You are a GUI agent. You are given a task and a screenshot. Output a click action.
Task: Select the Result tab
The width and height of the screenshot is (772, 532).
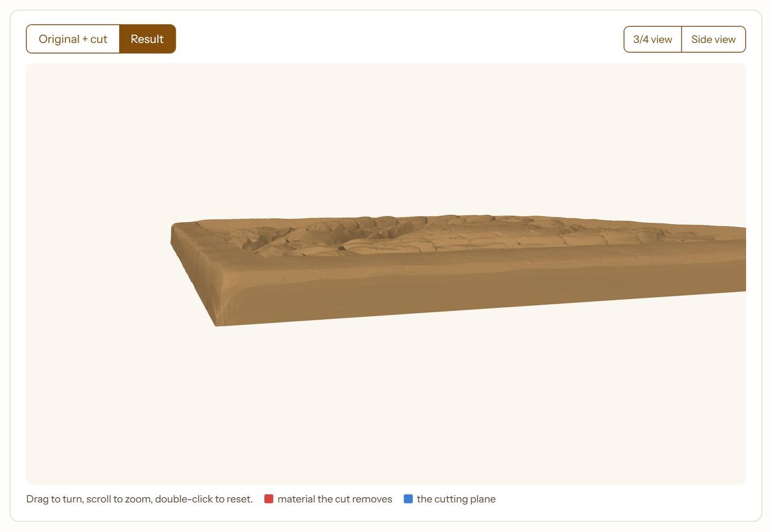(147, 39)
